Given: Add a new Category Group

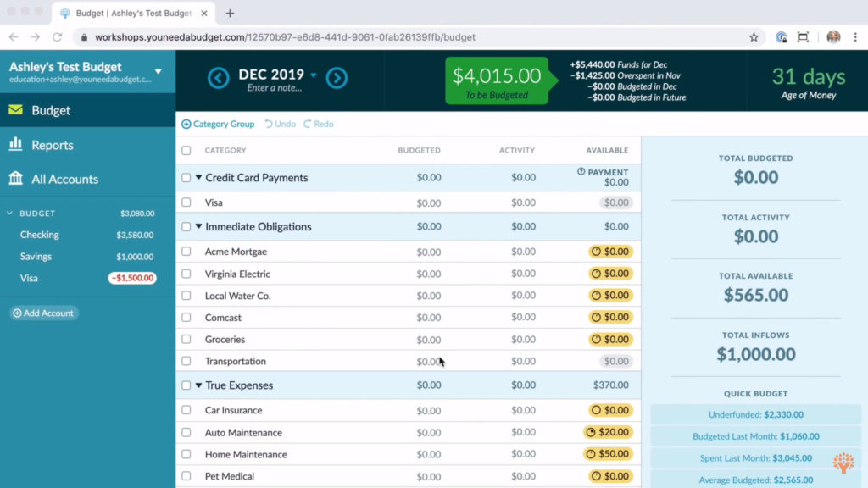Looking at the screenshot, I should pos(218,124).
